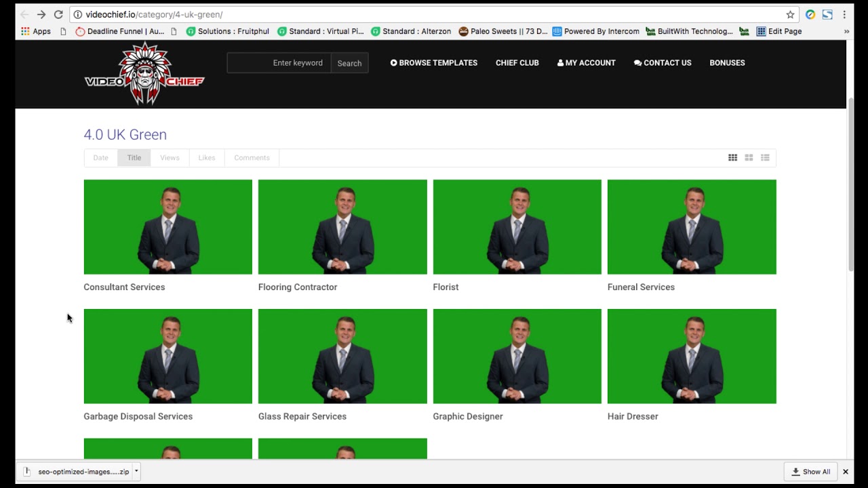The image size is (868, 488).
Task: Open the Flooring Contractor thumbnail
Action: tap(342, 227)
